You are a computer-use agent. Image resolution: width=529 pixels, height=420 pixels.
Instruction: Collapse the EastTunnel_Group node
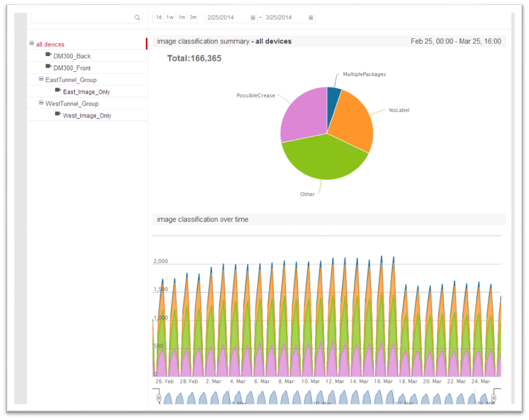click(41, 79)
